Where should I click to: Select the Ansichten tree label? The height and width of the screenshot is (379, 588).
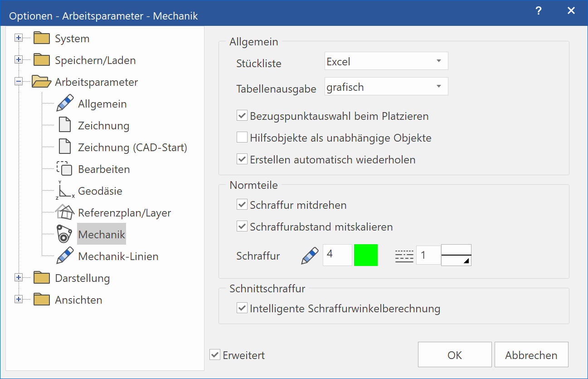78,300
